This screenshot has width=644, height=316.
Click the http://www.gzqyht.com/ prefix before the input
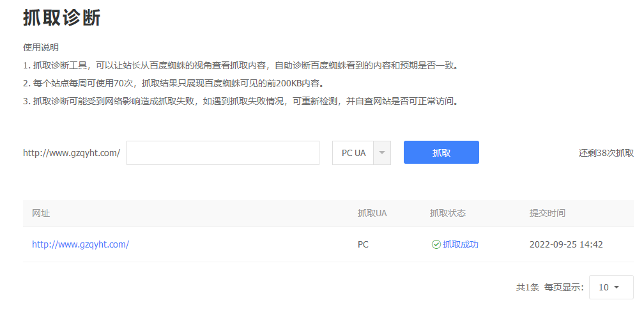pyautogui.click(x=72, y=153)
